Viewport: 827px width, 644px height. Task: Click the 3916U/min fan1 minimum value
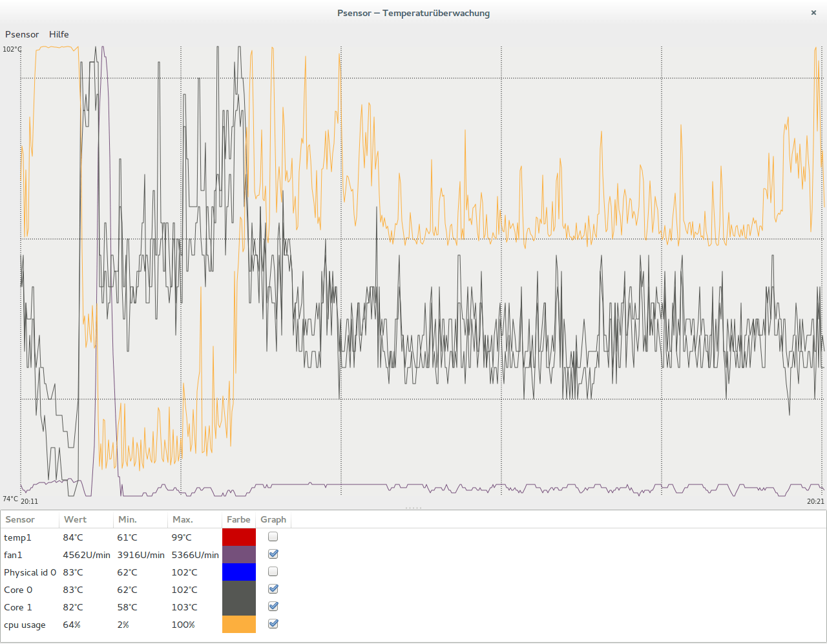point(141,555)
